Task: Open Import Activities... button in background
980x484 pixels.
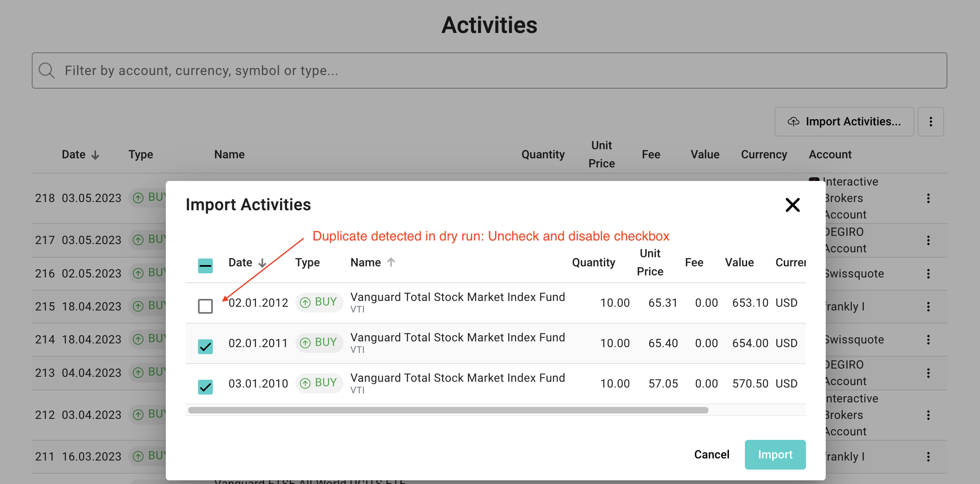Action: (844, 122)
